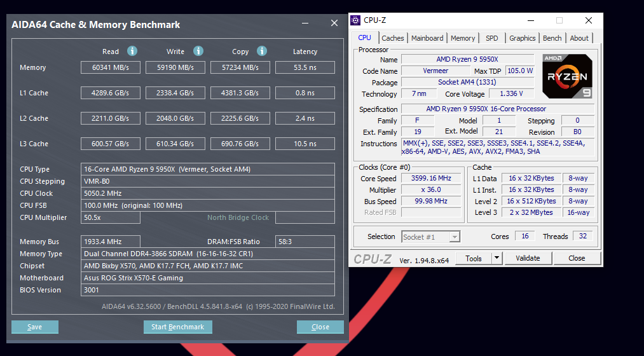Click the CPU Type field in AIDA64
This screenshot has width=644, height=356.
coord(208,169)
